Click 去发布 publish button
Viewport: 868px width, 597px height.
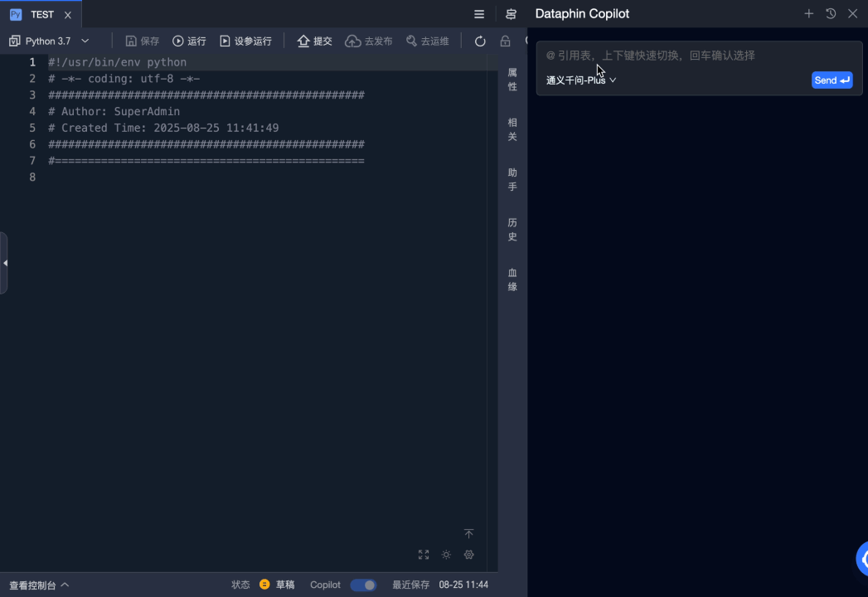pos(369,41)
